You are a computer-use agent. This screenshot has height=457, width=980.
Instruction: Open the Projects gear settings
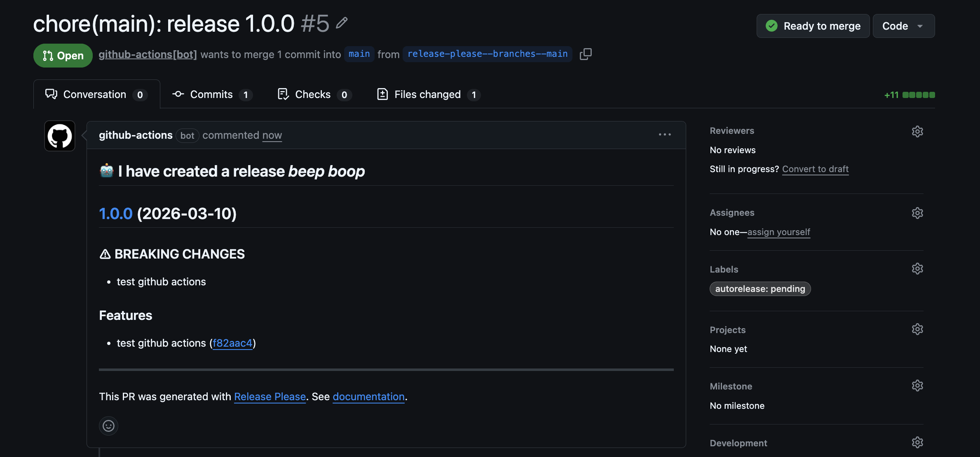[917, 329]
